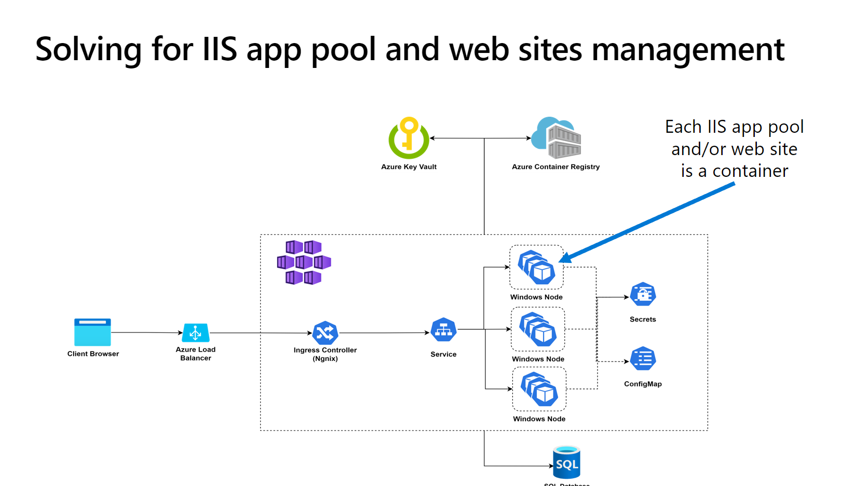Select the Azure Load Balancer icon
The height and width of the screenshot is (486, 868).
[x=196, y=332]
